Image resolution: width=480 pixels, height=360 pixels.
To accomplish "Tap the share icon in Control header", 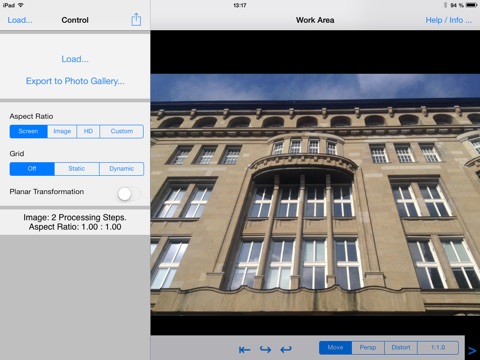I will click(x=136, y=20).
